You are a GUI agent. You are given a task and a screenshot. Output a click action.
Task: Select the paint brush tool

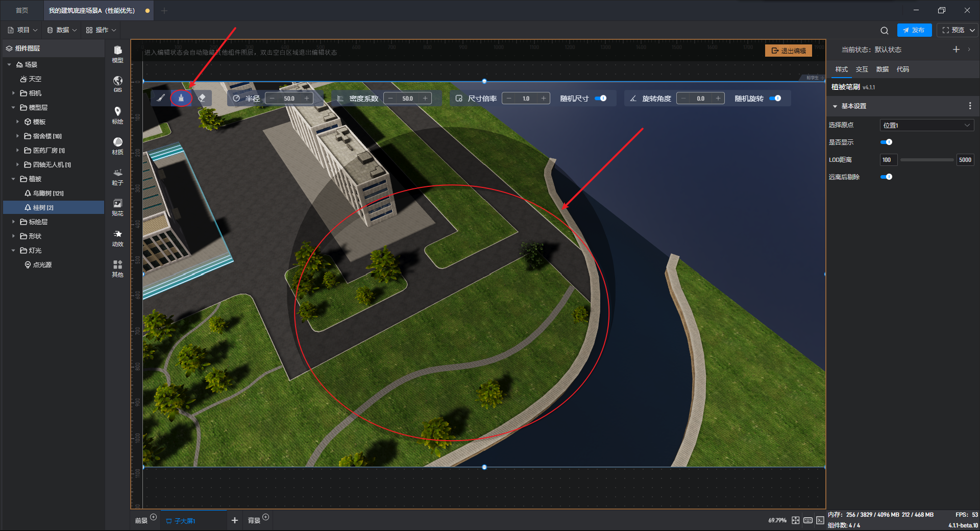tap(161, 98)
